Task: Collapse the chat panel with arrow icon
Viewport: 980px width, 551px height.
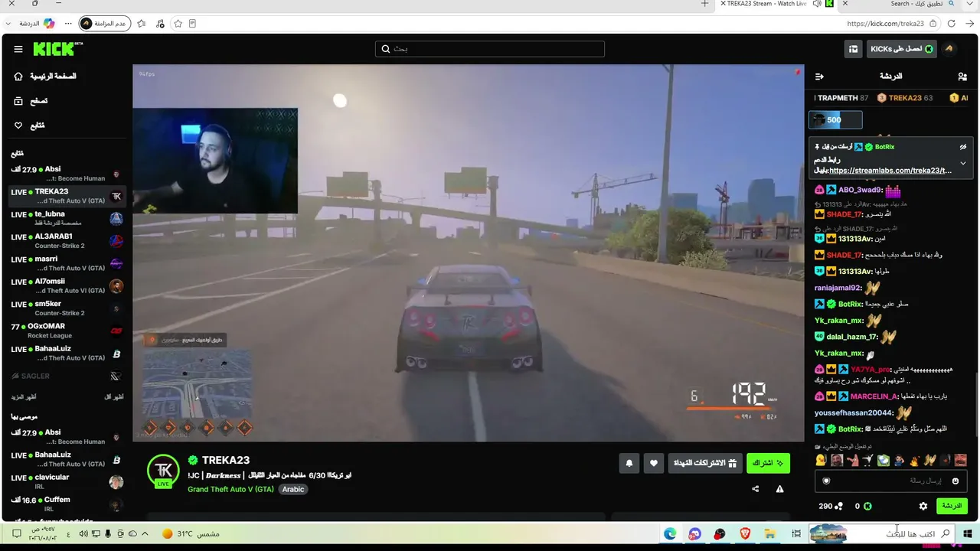Action: tap(819, 77)
